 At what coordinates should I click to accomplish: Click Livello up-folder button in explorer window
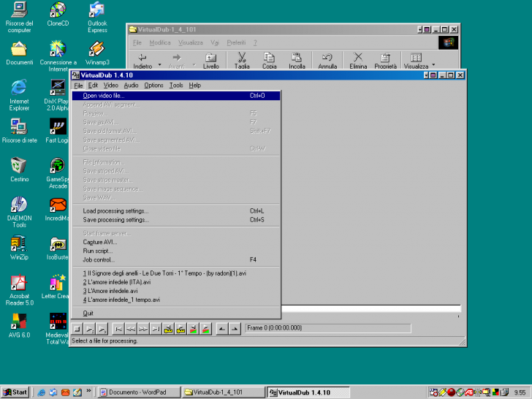pyautogui.click(x=210, y=61)
